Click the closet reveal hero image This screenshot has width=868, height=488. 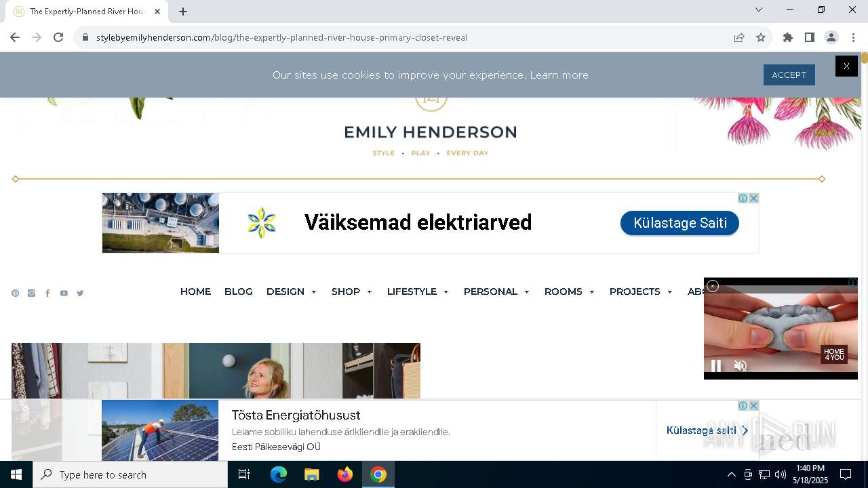pos(216,371)
